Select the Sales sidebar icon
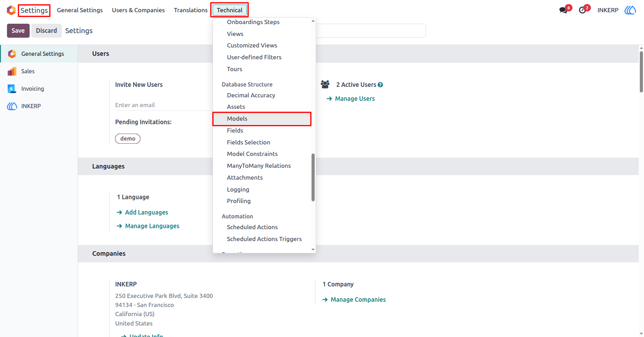644x337 pixels. click(x=12, y=71)
